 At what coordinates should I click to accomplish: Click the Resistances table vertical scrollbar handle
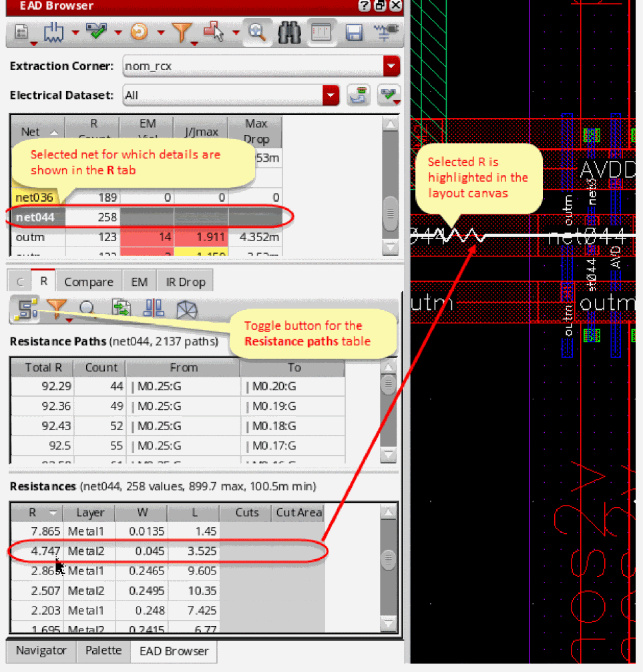coord(388,560)
